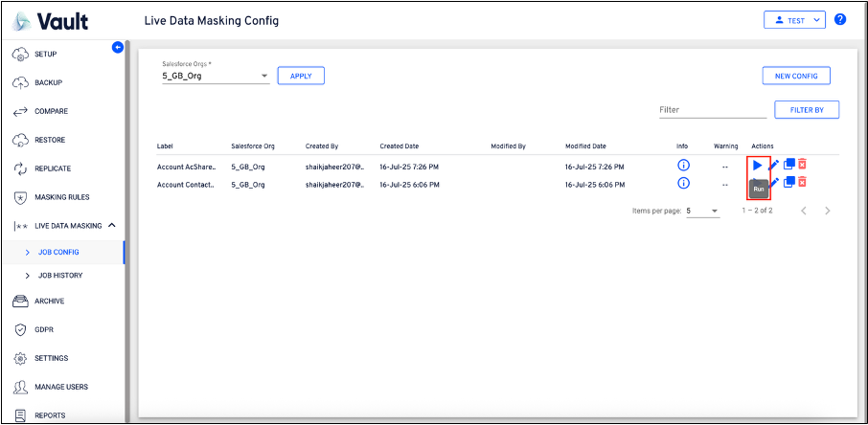Clone the Account Contact config

coord(788,182)
